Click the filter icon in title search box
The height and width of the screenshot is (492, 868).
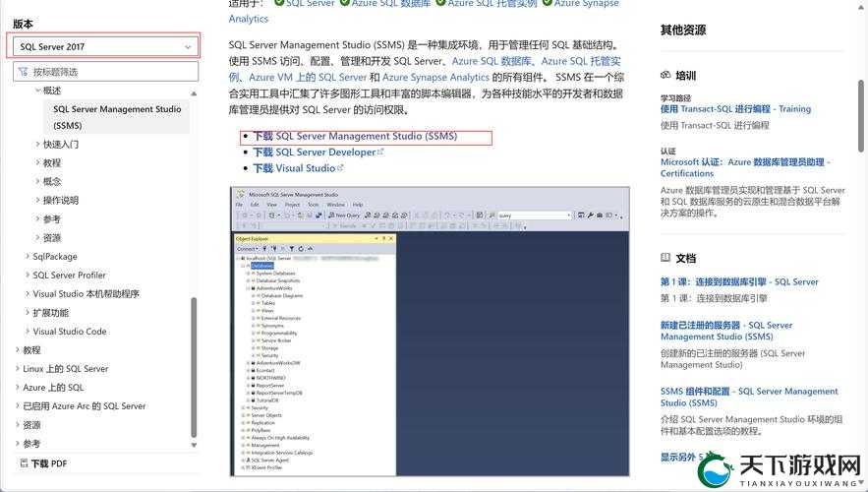[23, 72]
